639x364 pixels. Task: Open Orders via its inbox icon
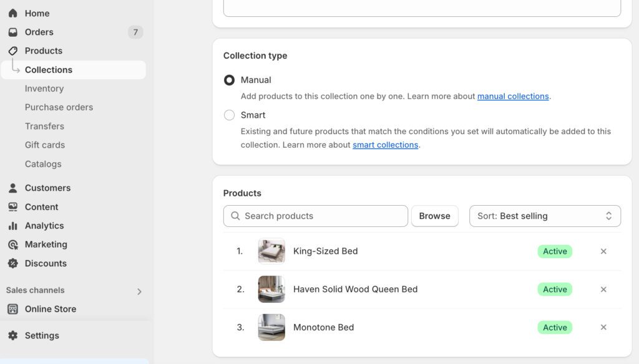[x=12, y=32]
